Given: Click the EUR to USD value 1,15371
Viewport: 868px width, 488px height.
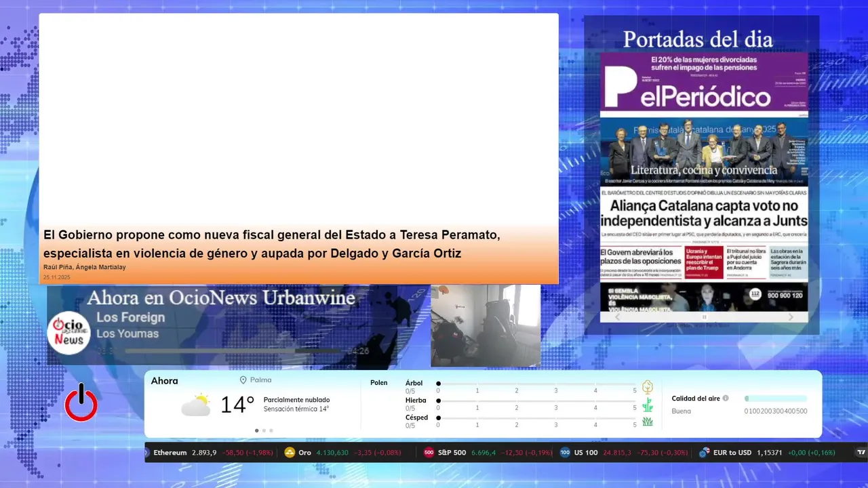Looking at the screenshot, I should [770, 453].
